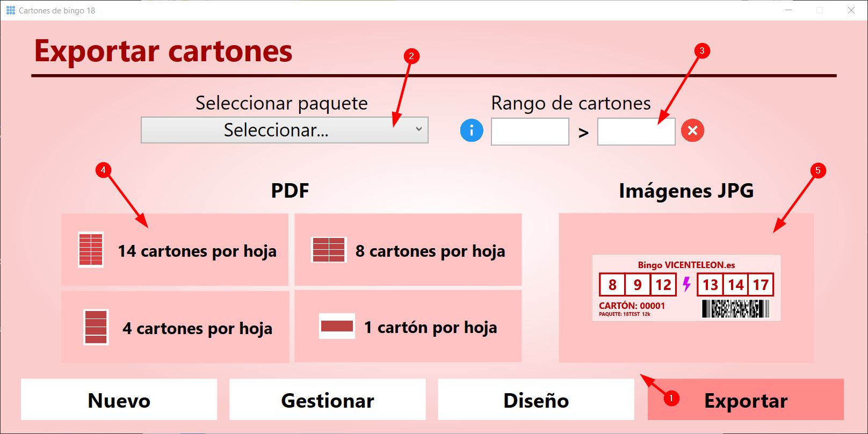Select the 4 cartones por hoja page icon
The height and width of the screenshot is (434, 868).
click(x=96, y=327)
